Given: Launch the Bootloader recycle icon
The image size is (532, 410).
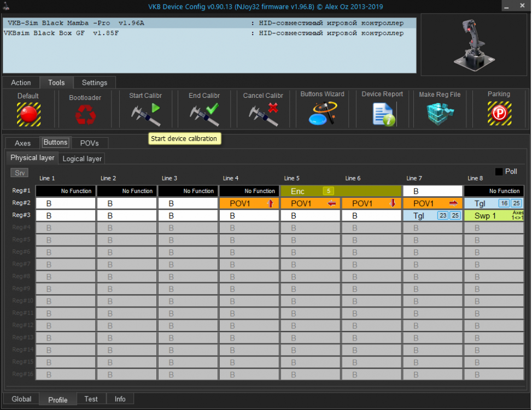Looking at the screenshot, I should [x=85, y=114].
